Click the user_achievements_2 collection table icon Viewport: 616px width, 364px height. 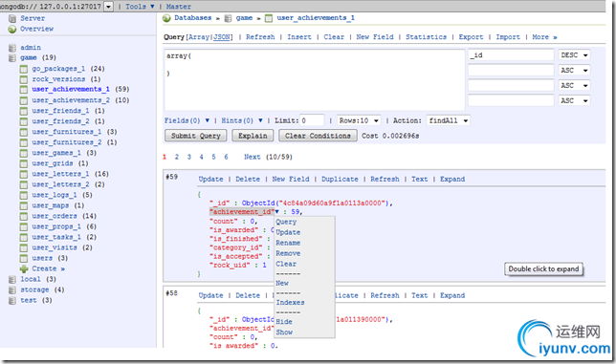coord(24,100)
